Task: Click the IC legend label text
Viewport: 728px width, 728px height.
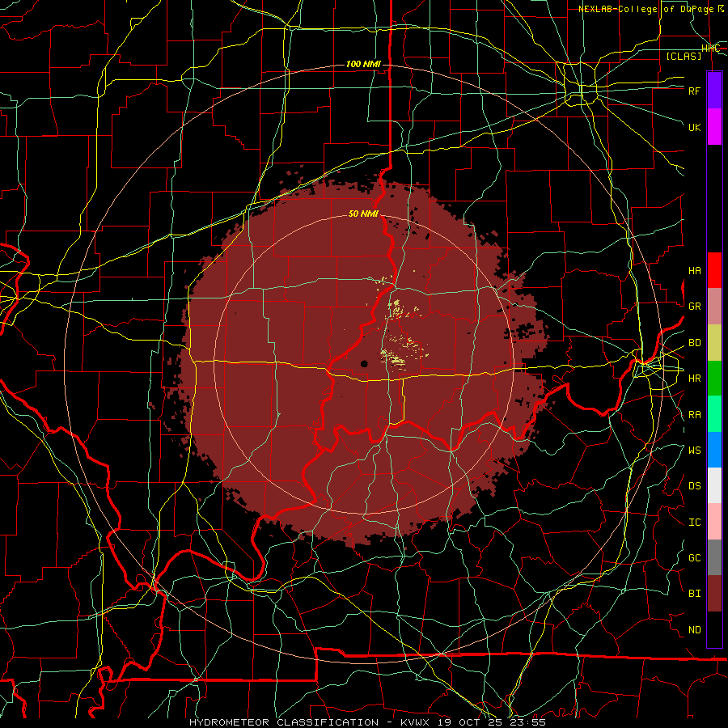Action: click(694, 523)
